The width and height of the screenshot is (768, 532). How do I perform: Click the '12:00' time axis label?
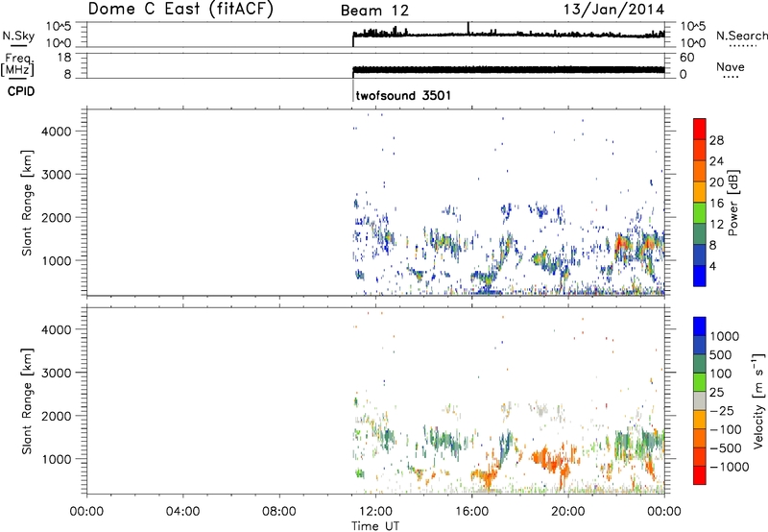coord(375,512)
